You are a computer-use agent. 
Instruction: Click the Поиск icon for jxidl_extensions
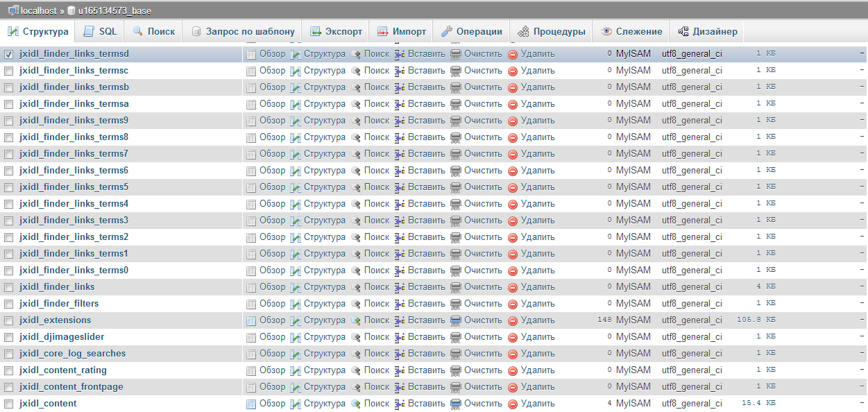(x=357, y=320)
